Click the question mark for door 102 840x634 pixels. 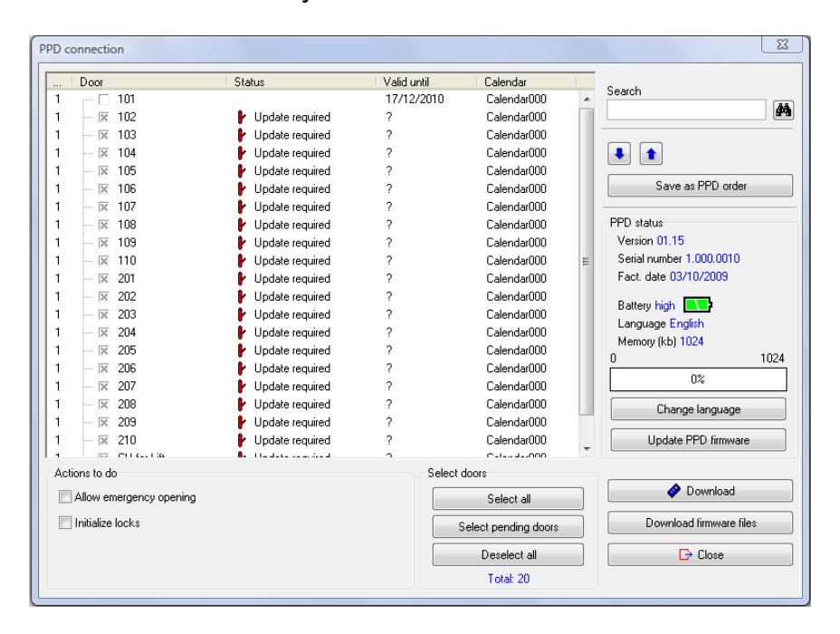pyautogui.click(x=389, y=117)
